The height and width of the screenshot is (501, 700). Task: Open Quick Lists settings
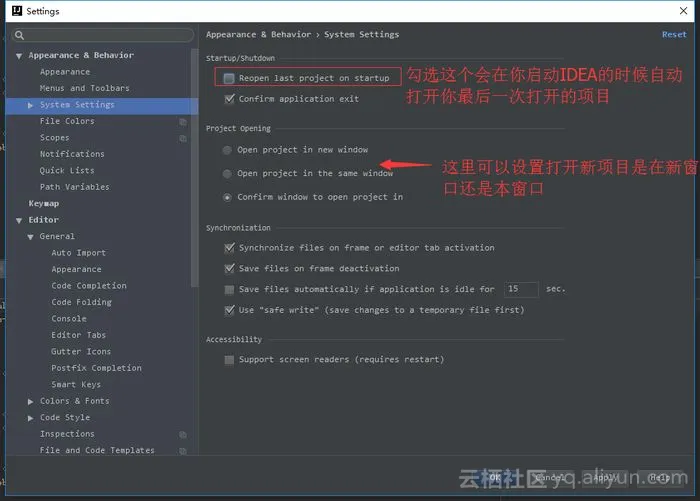[x=67, y=171]
